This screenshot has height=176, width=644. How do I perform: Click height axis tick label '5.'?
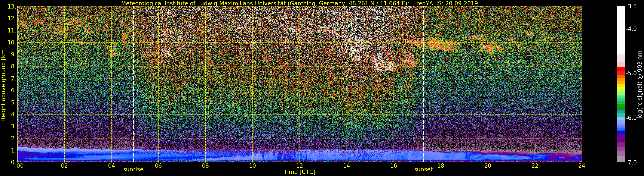pos(13,102)
